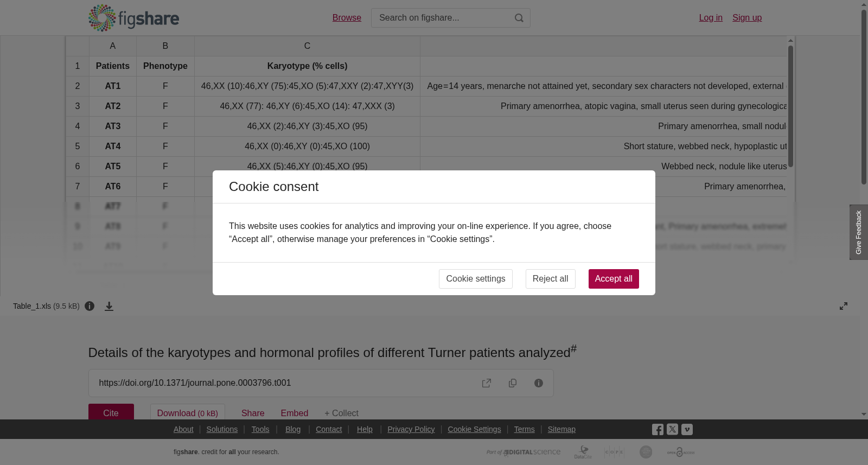Reject all cookies
The height and width of the screenshot is (465, 868).
click(550, 279)
